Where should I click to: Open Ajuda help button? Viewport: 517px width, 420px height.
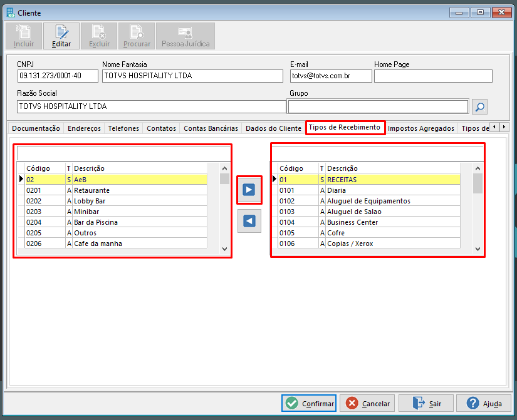point(484,403)
